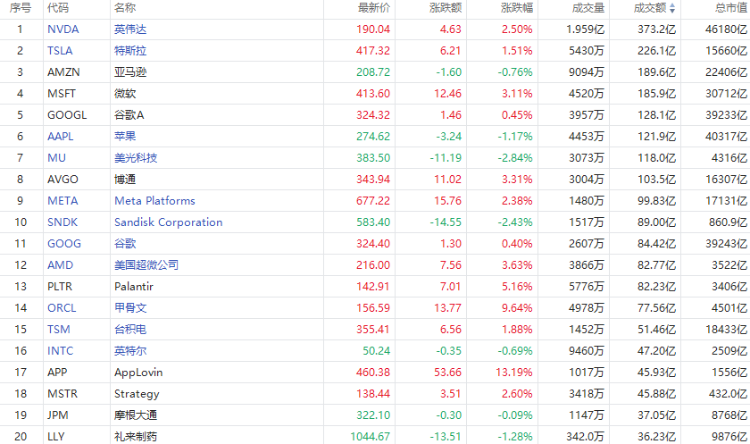
Task: Open the 美光科技 name link
Action: point(136,158)
